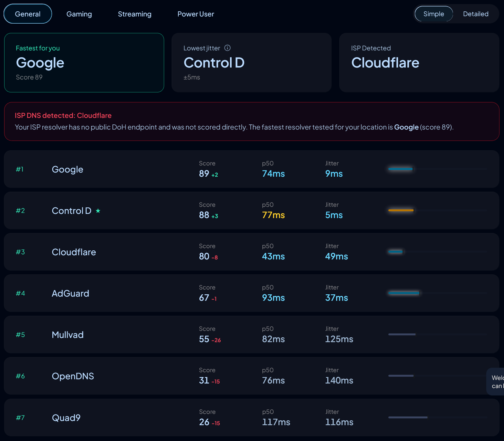Select the Simple view toggle
Screen dimensions: 504x441
click(x=434, y=14)
